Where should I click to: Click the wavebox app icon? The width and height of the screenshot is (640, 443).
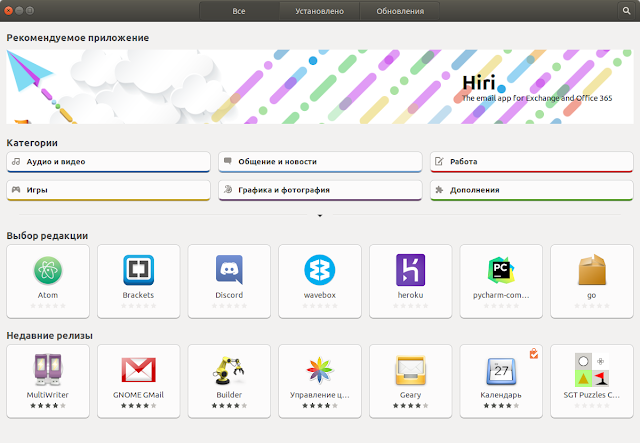tap(320, 270)
